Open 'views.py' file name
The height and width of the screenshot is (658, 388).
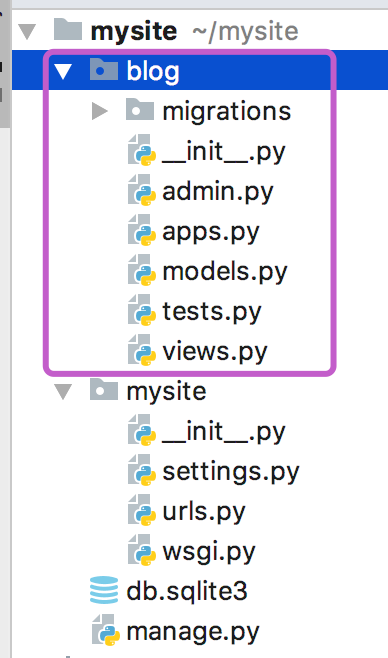(215, 352)
